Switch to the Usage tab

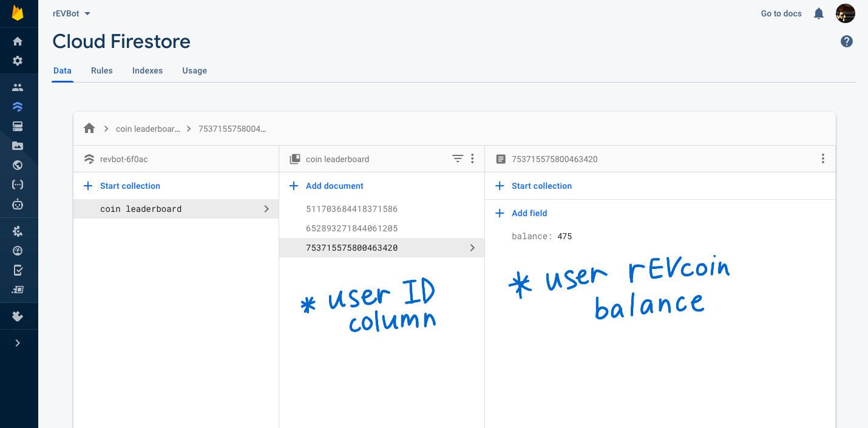[x=195, y=70]
